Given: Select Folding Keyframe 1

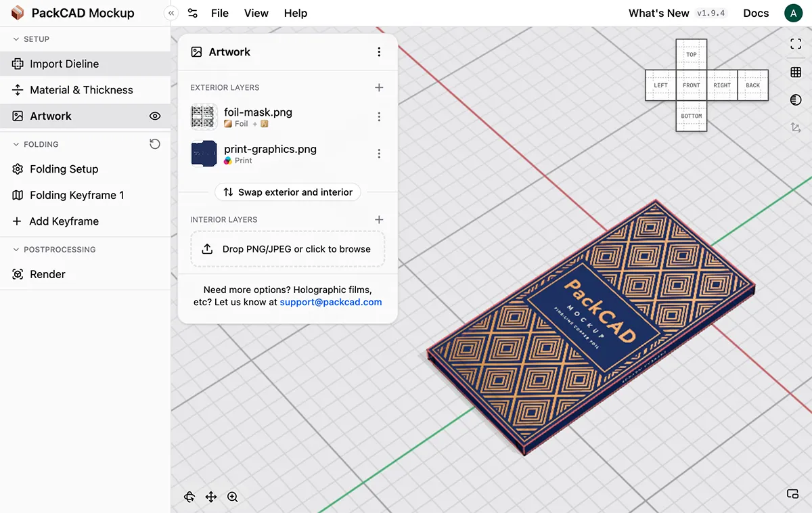Looking at the screenshot, I should click(85, 195).
